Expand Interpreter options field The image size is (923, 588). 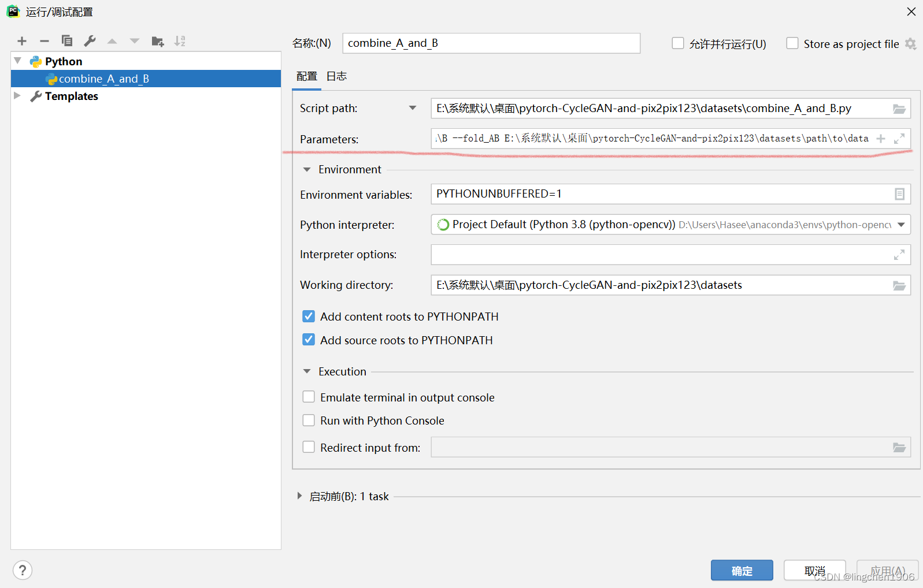pos(899,255)
